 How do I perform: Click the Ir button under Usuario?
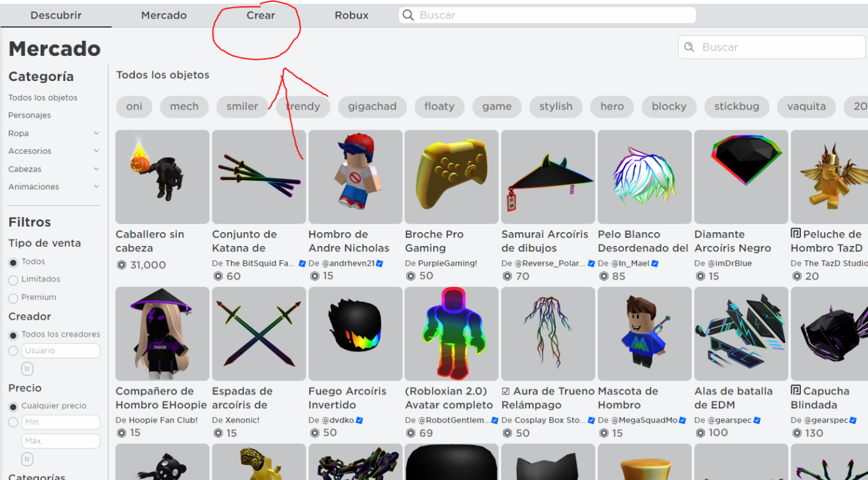click(x=28, y=369)
